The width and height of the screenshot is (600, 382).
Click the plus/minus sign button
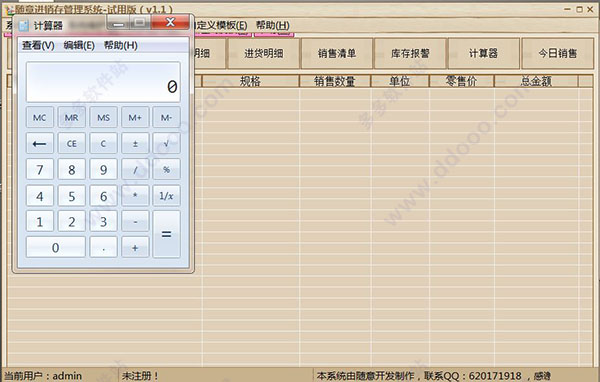click(135, 144)
